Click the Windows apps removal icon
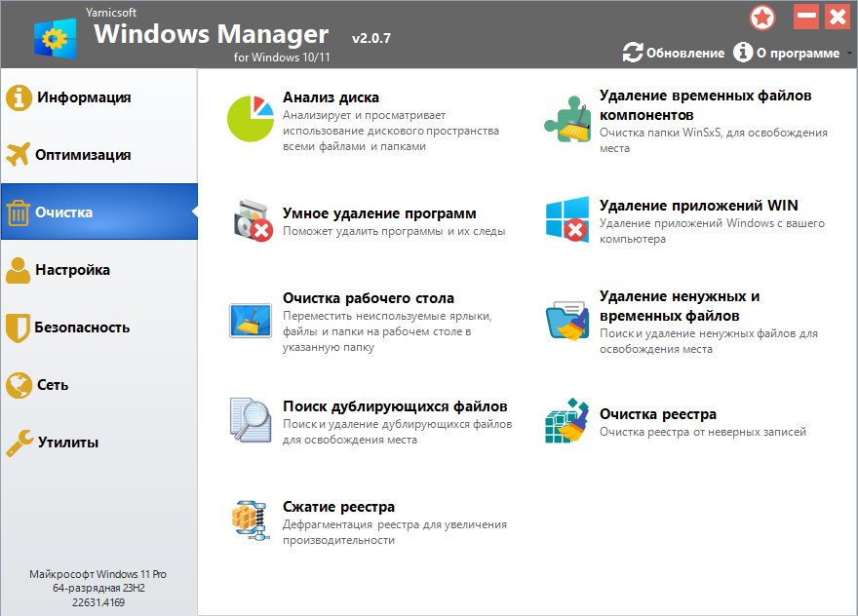The height and width of the screenshot is (616, 858). 567,221
